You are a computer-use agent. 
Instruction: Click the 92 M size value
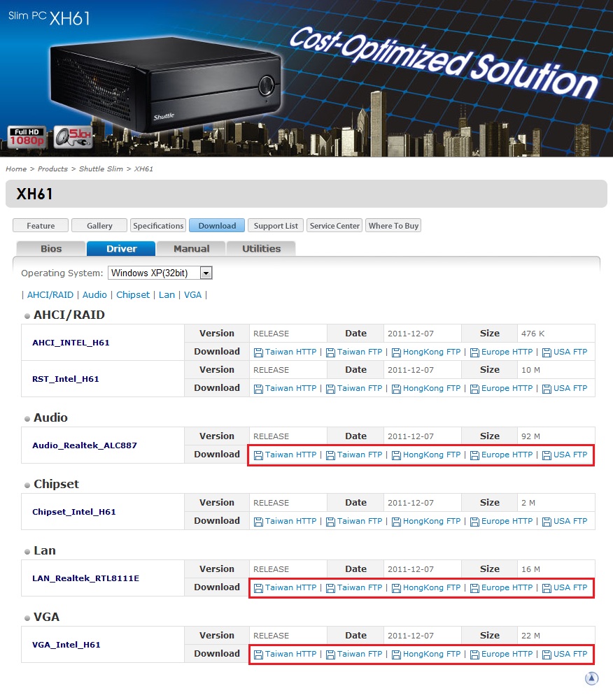pos(531,436)
